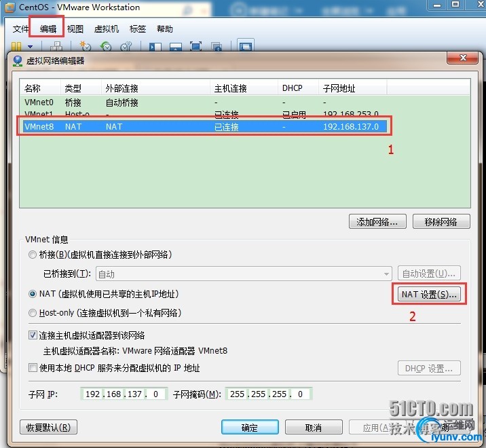Click the VMware Workstation title bar icon
The width and height of the screenshot is (486, 448).
coord(10,7)
